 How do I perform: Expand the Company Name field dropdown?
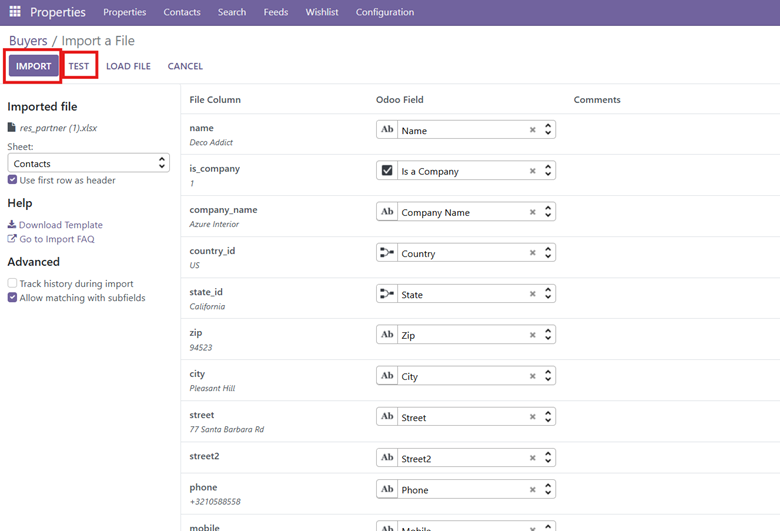[x=548, y=212]
